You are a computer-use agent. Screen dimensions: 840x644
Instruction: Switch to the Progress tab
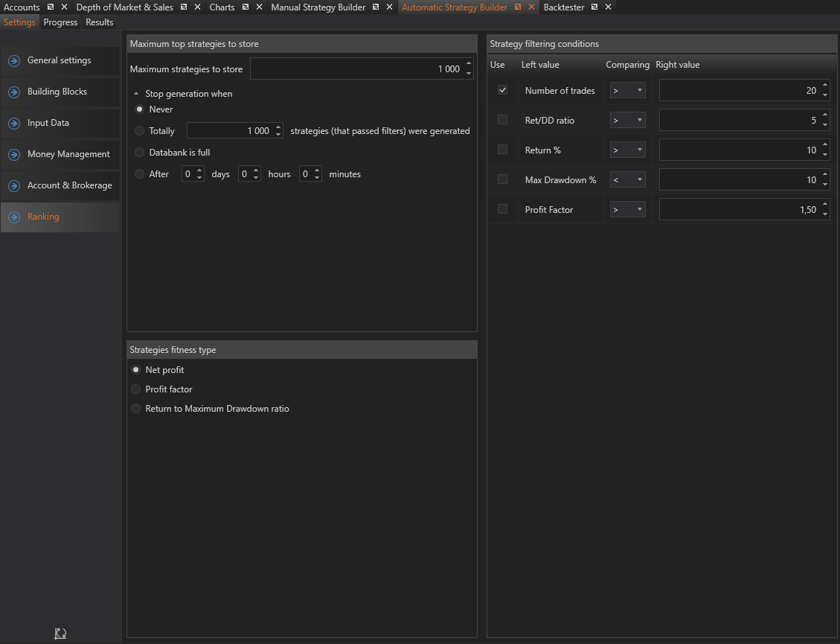60,22
